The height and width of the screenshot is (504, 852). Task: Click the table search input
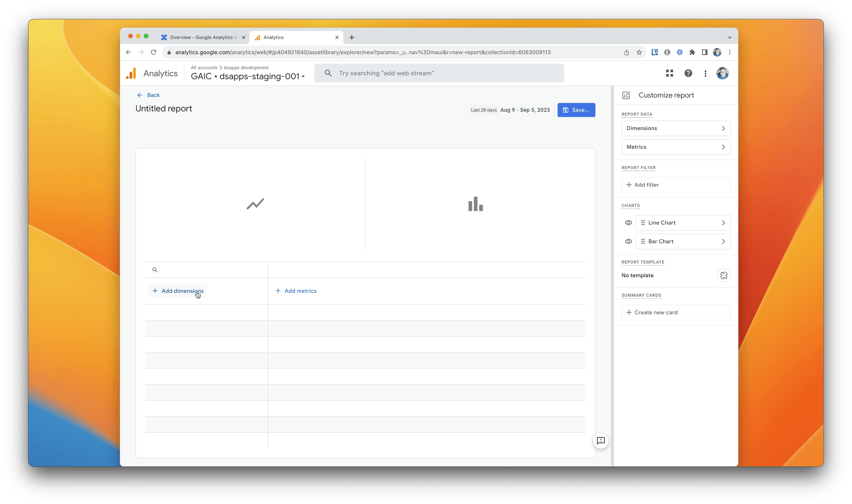point(206,270)
